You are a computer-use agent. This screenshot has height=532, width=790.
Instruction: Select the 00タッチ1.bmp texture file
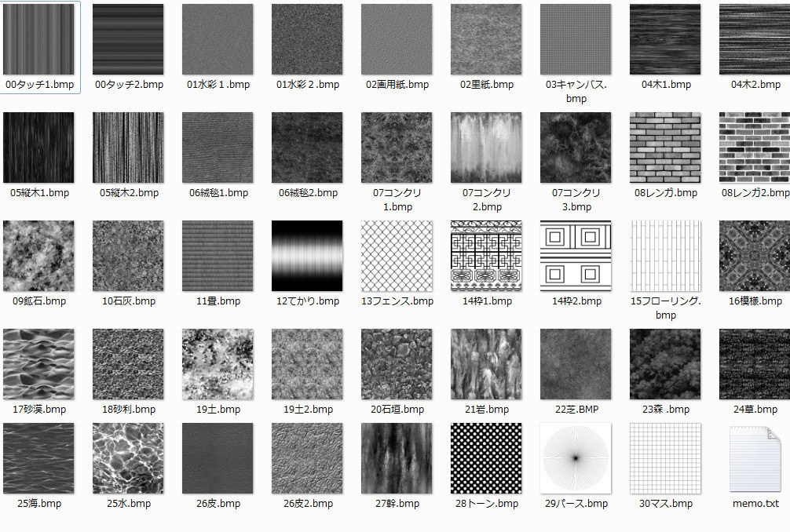[38, 37]
